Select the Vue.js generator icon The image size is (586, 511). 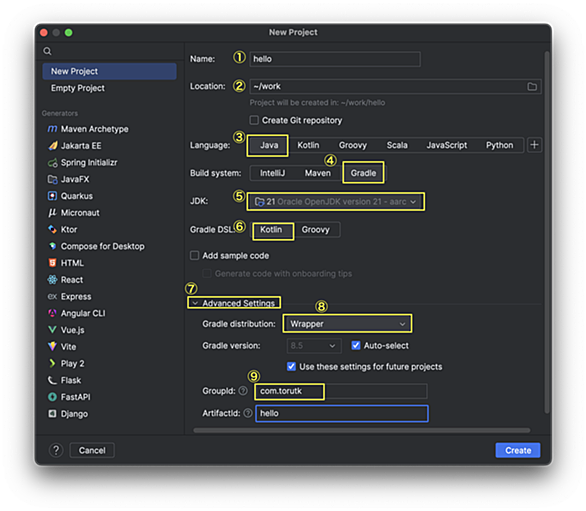click(52, 330)
